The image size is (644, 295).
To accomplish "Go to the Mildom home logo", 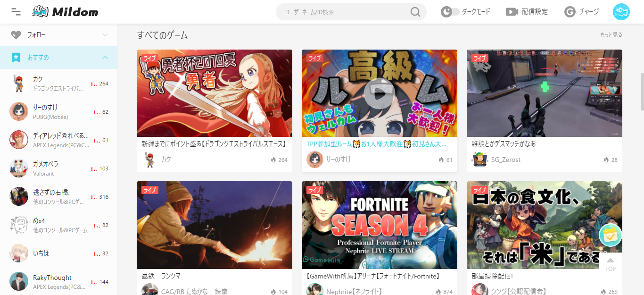I will (66, 12).
